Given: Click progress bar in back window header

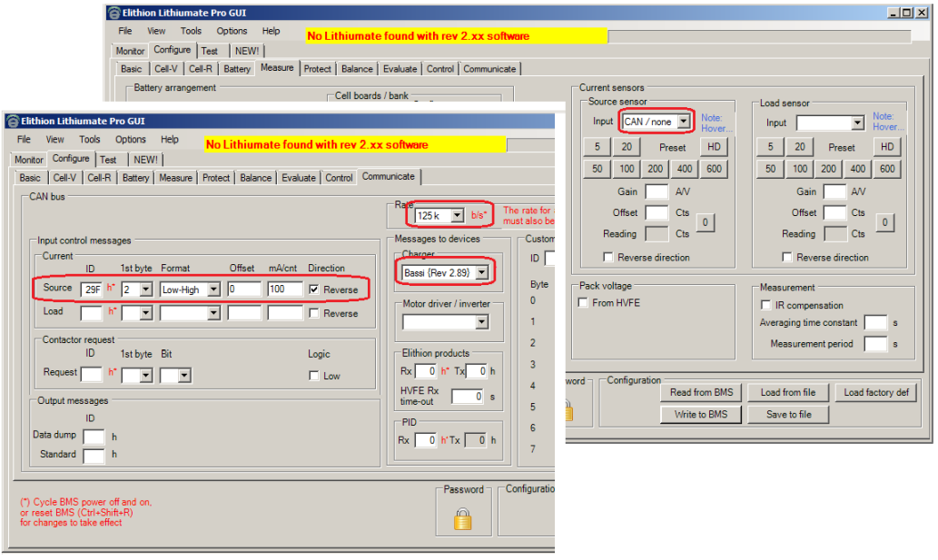Looking at the screenshot, I should [759, 36].
